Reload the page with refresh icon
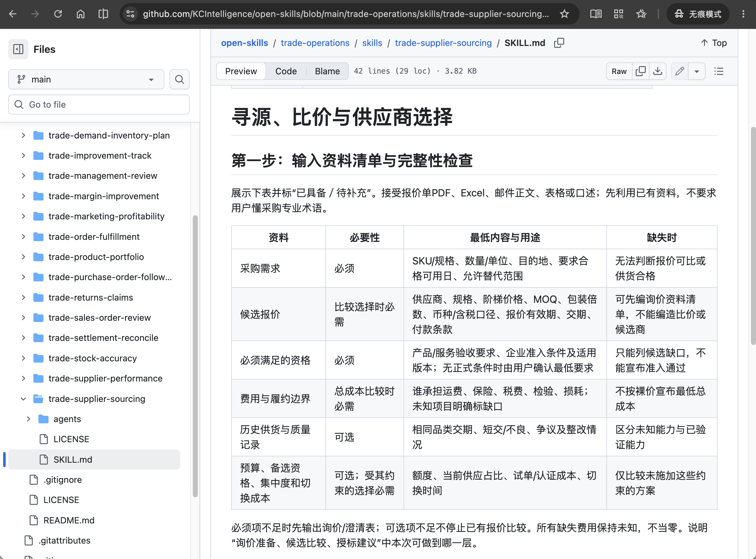 click(x=58, y=14)
